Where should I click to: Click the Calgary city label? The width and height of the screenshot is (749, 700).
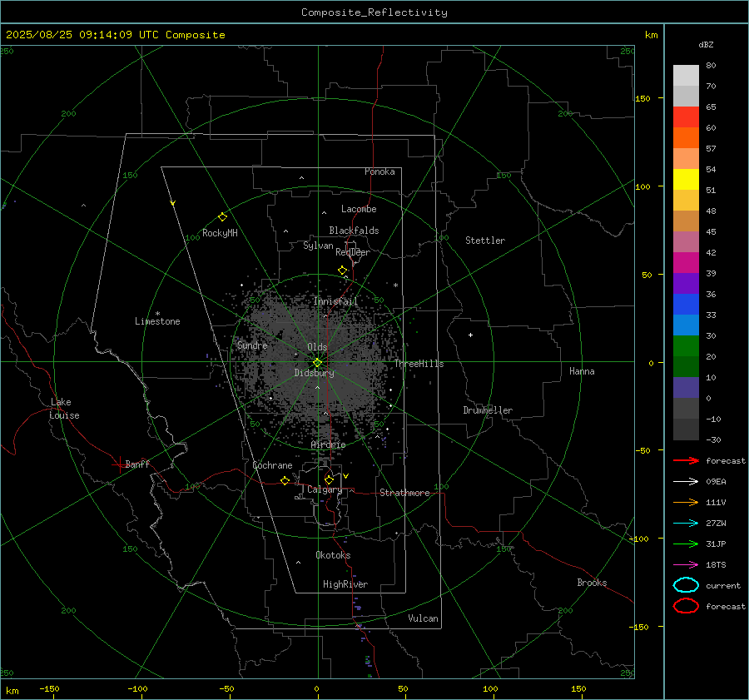[325, 489]
